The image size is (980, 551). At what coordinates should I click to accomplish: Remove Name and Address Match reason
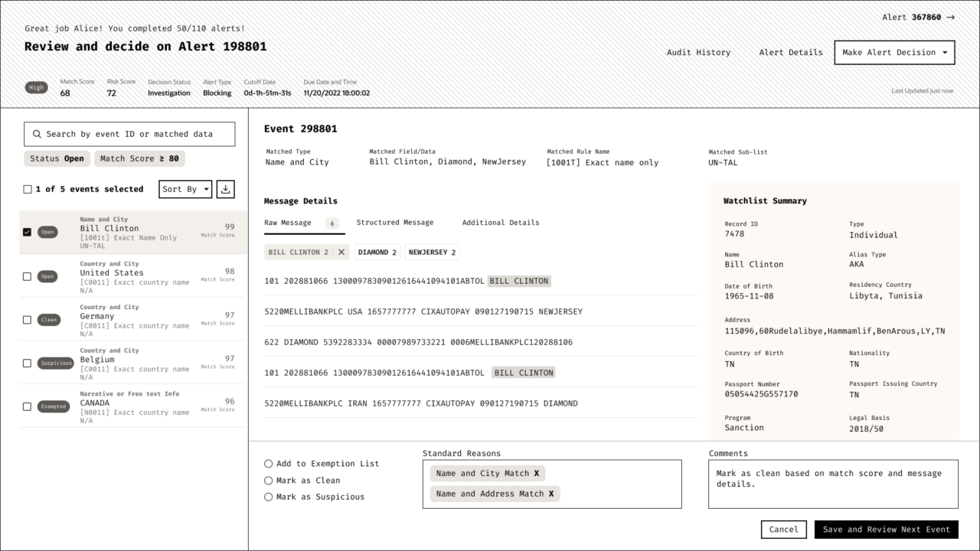[x=551, y=494]
